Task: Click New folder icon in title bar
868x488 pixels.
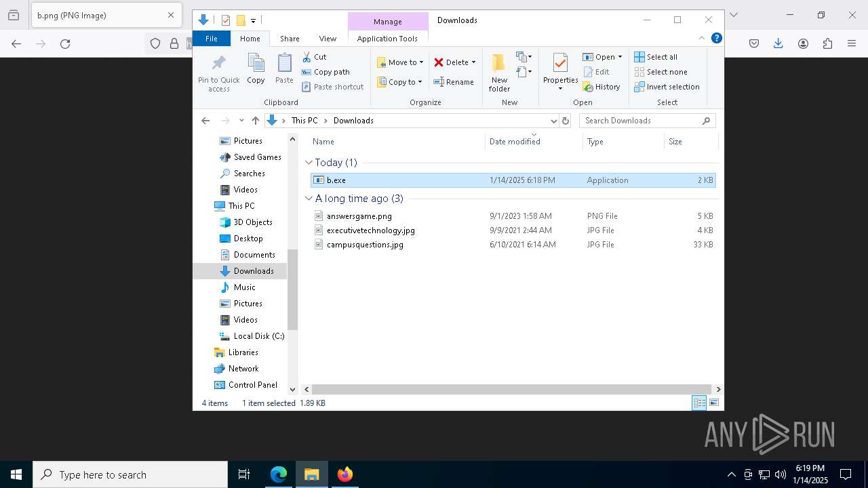Action: [241, 20]
